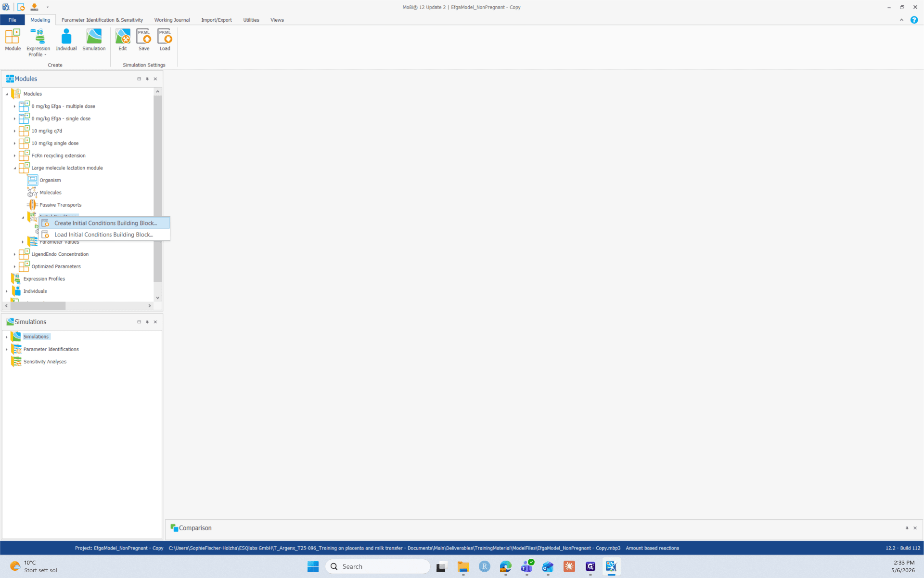
Task: Select 10 mg/kg single dose module
Action: (x=55, y=143)
